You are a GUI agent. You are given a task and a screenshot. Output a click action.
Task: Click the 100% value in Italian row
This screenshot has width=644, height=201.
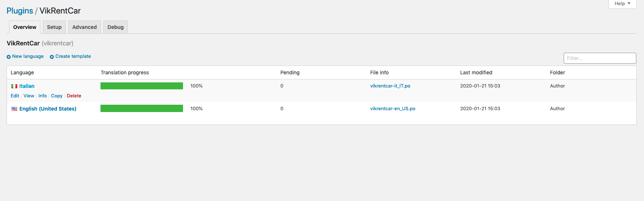(197, 86)
